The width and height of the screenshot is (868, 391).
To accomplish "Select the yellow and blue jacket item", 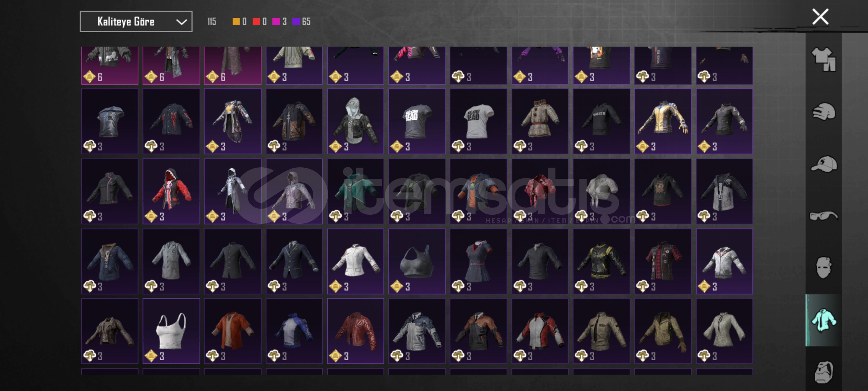I will (x=663, y=121).
